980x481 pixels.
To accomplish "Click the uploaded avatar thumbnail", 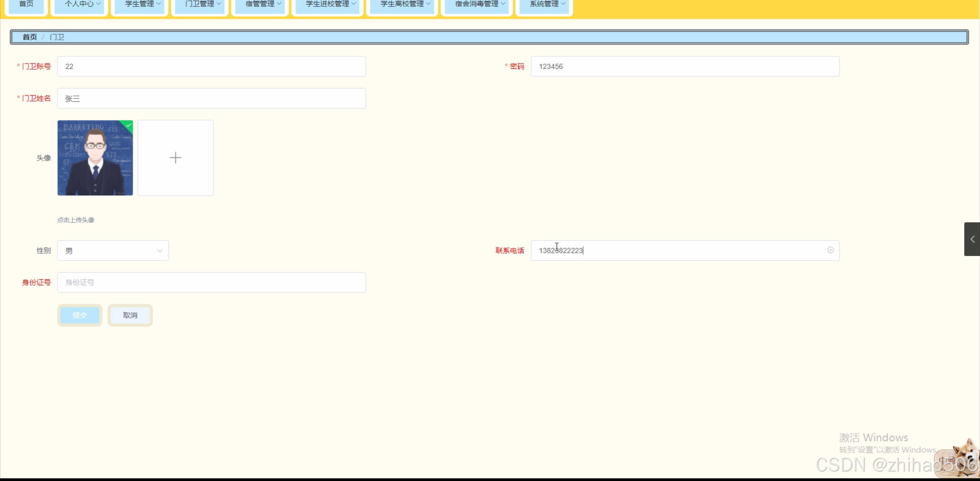I will click(x=95, y=158).
